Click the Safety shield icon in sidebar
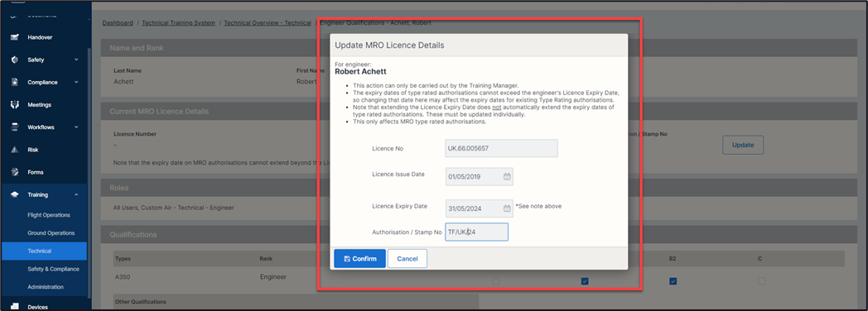868x311 pixels. (x=15, y=60)
